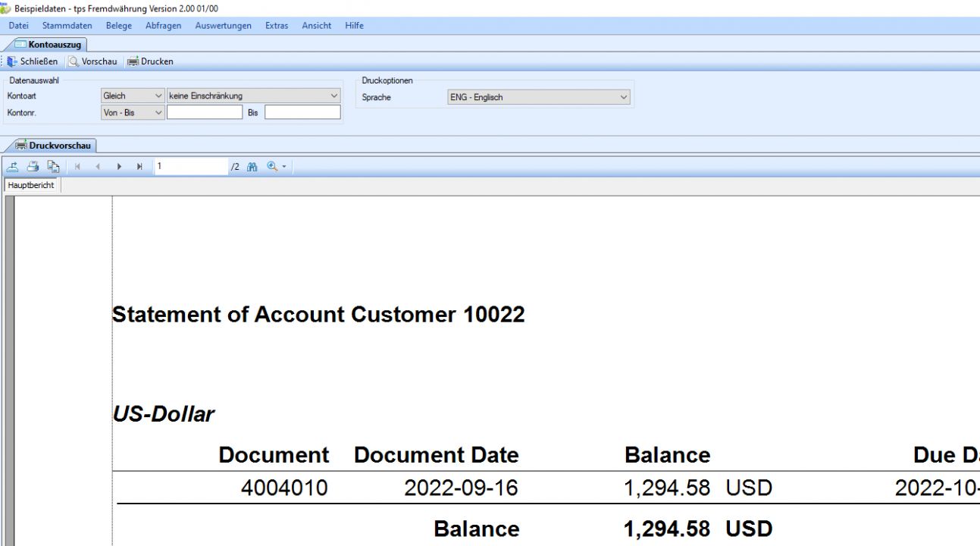Click the Kontonr. 'Bis' input field
The height and width of the screenshot is (546, 980).
click(x=302, y=112)
